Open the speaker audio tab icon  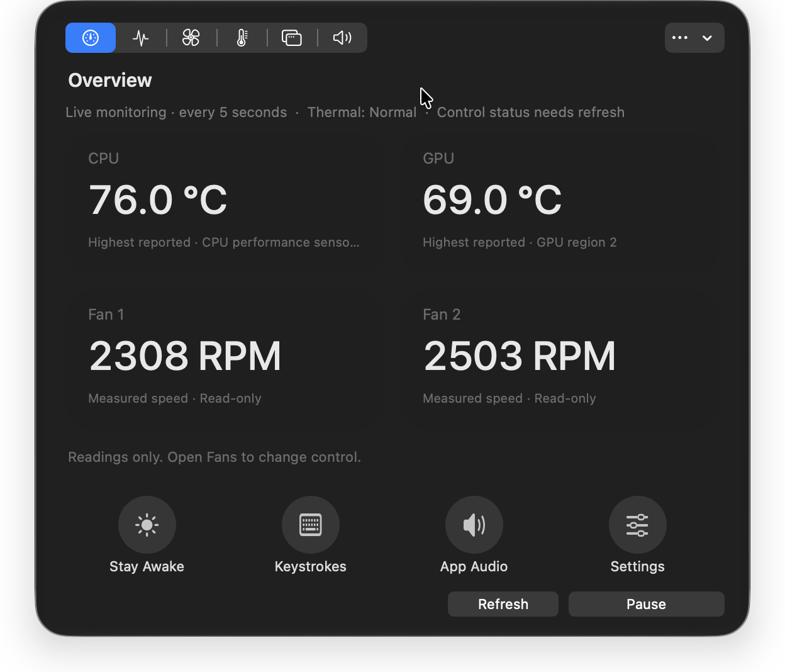tap(342, 38)
